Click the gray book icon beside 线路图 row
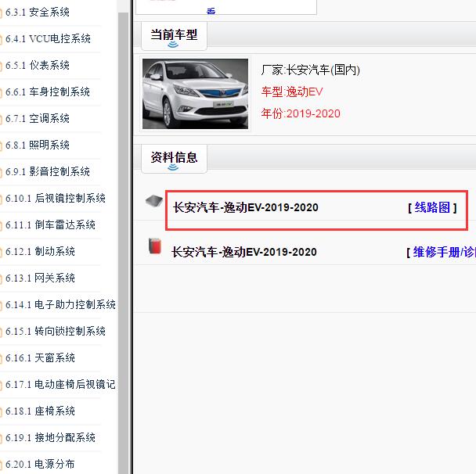Viewport: 476px width, 474px height. 154,200
